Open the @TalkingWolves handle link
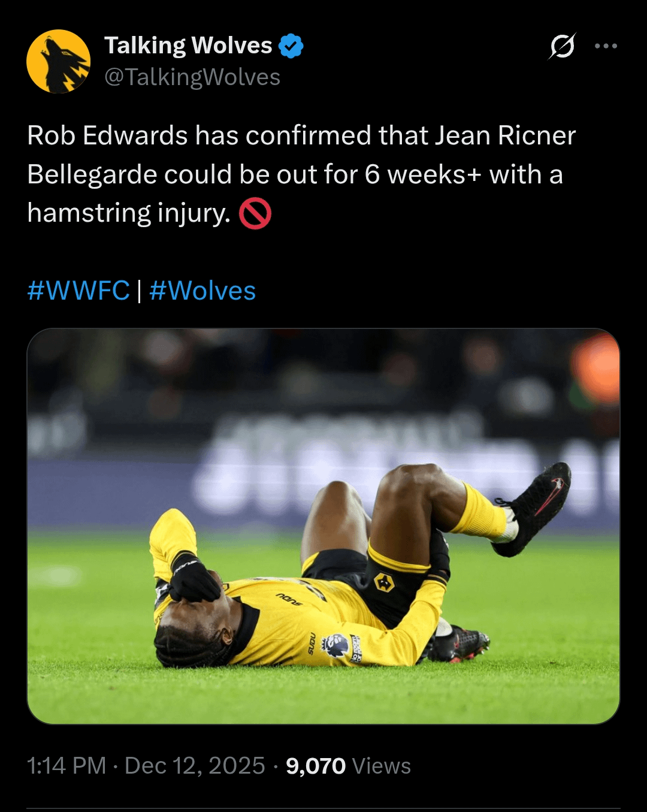The image size is (647, 812). [x=192, y=77]
